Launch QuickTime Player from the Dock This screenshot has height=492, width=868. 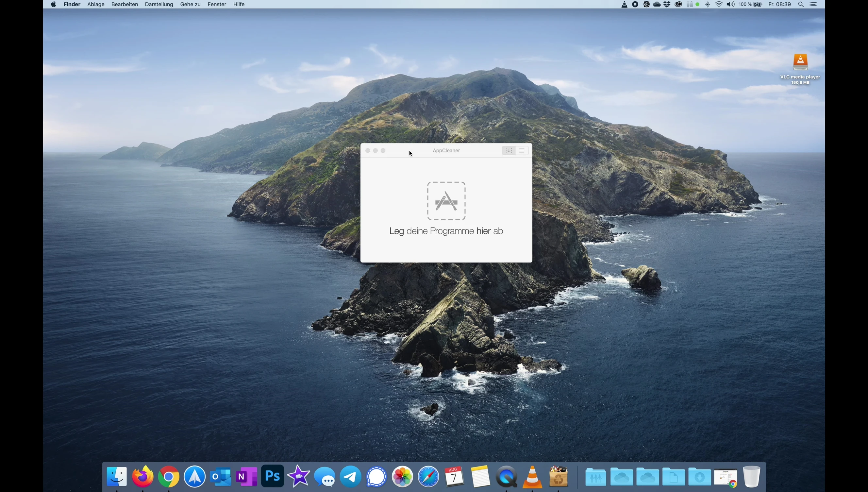point(506,476)
